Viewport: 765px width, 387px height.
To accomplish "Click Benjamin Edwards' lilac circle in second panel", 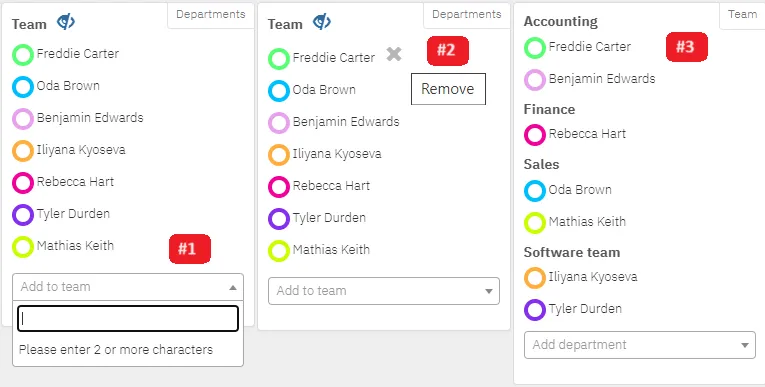I will (279, 123).
